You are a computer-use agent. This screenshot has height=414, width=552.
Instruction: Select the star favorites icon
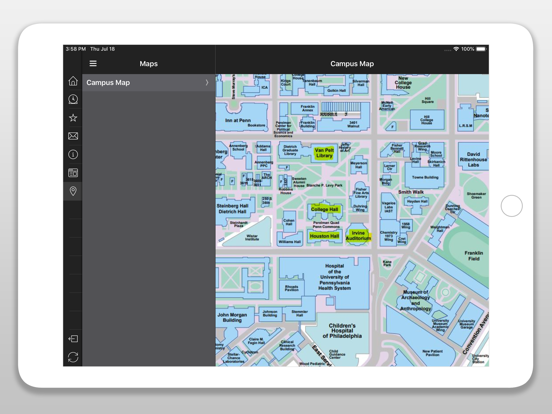tap(73, 118)
